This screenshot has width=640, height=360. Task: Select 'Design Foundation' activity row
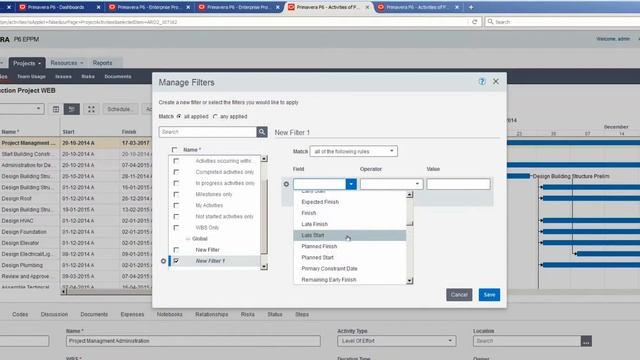pyautogui.click(x=76, y=232)
